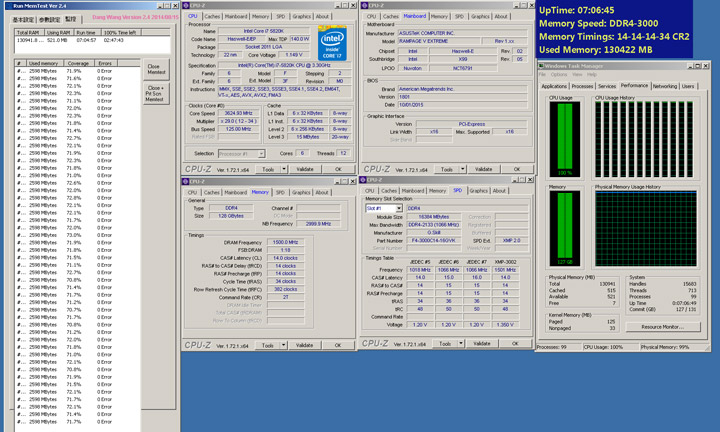The height and width of the screenshot is (432, 720).
Task: Open Processor #1 selection dropdown
Action: (x=241, y=153)
